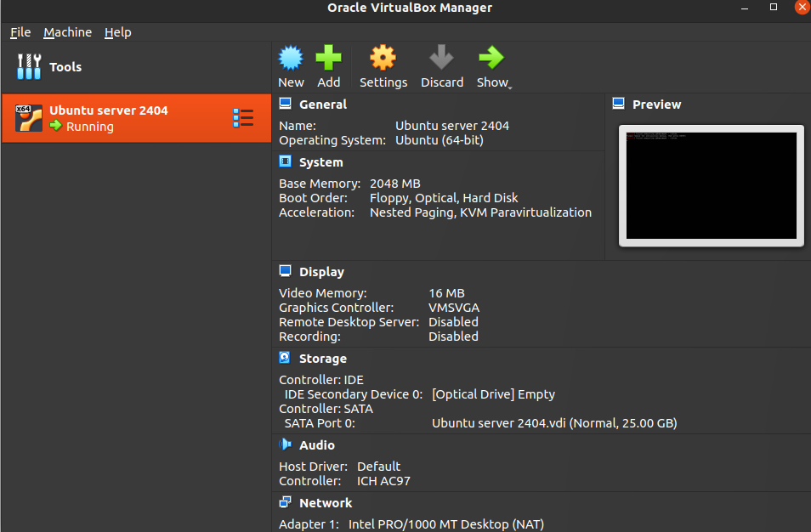Click the New virtual machine icon
This screenshot has width=811, height=532.
coord(291,59)
